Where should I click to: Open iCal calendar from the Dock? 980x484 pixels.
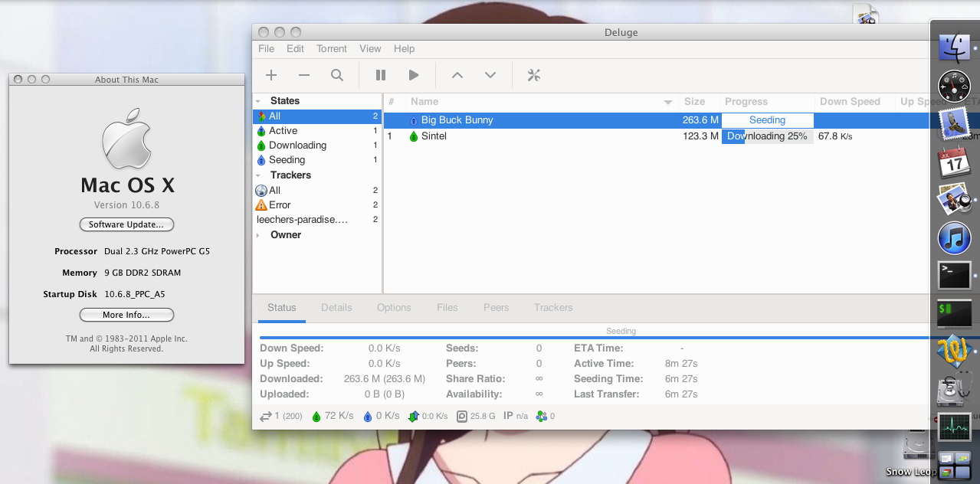(x=954, y=162)
